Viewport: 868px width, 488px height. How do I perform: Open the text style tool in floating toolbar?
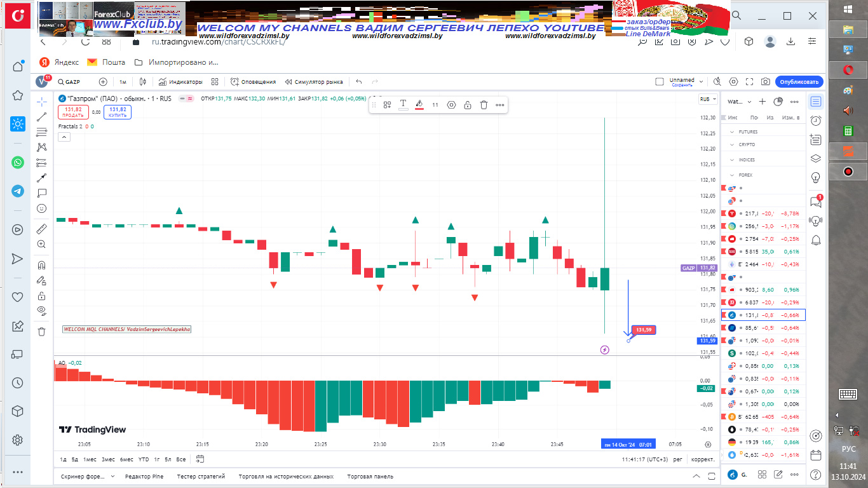pos(403,105)
